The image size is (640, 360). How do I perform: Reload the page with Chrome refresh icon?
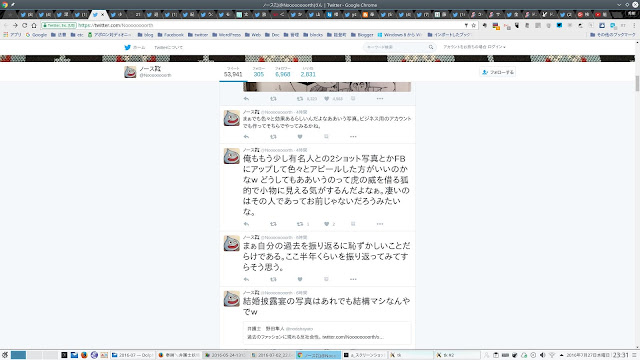24,25
